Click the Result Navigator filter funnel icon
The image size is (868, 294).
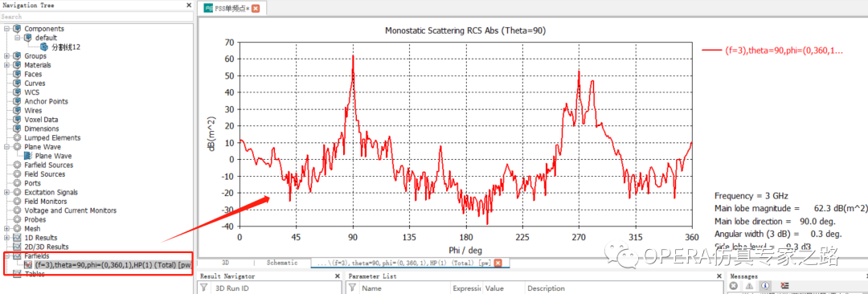203,288
